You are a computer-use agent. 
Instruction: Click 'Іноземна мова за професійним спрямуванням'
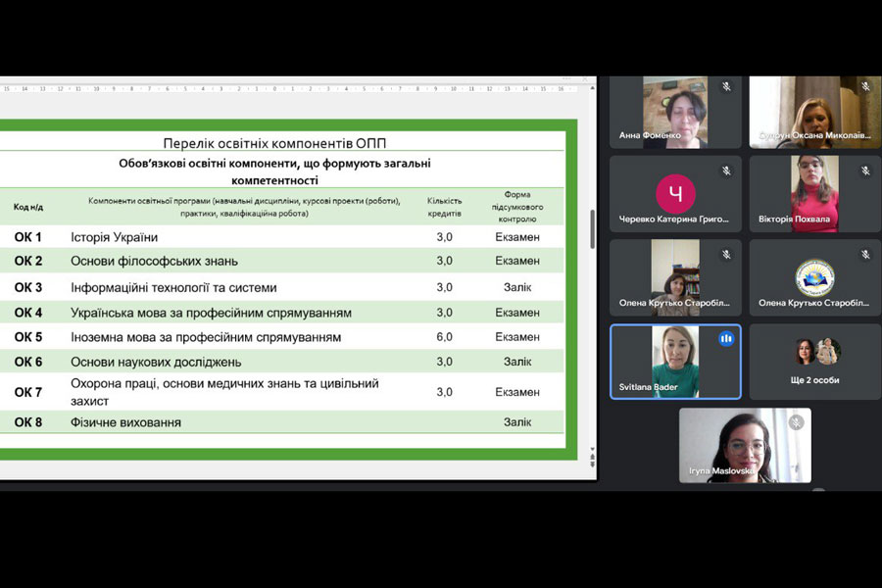(x=206, y=337)
